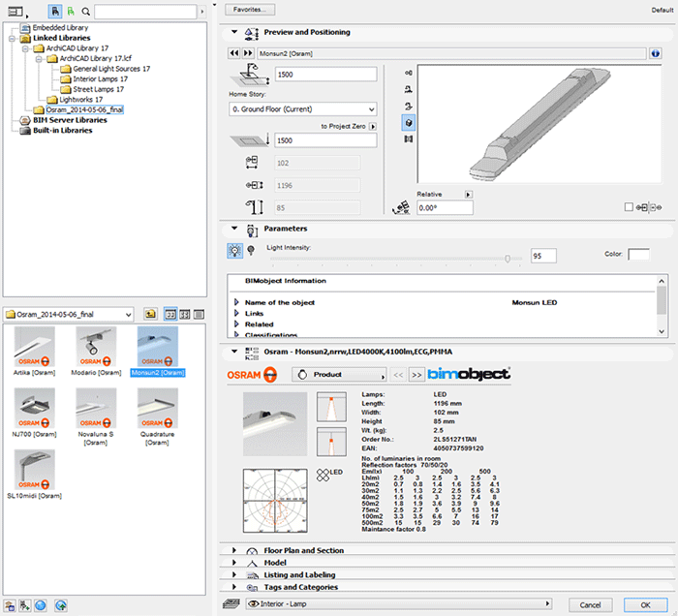Open the Home Story dropdown

(302, 108)
